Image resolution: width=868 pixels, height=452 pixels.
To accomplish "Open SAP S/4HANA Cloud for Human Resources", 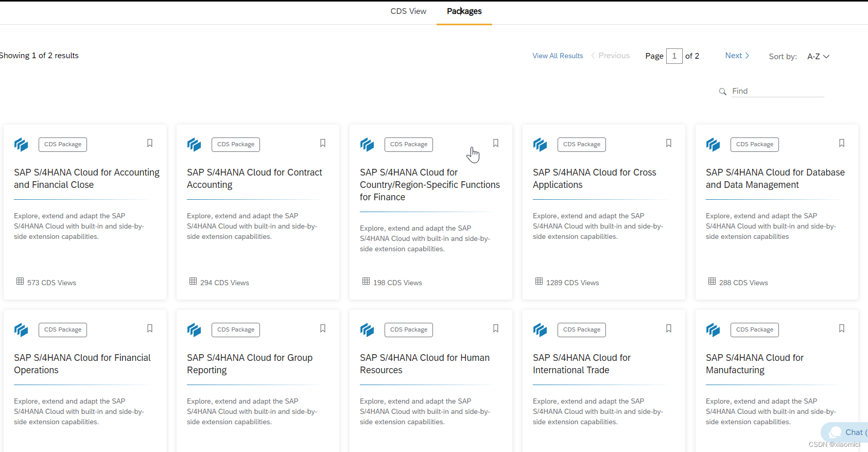I will coord(425,364).
